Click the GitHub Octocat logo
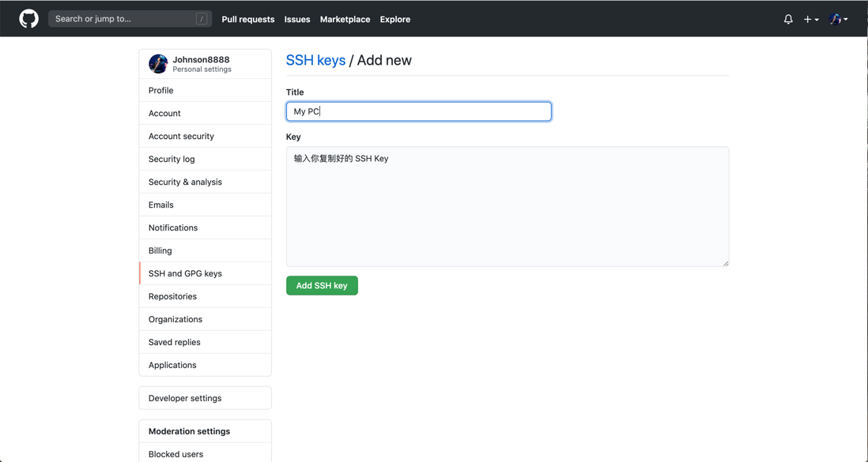Image resolution: width=868 pixels, height=462 pixels. (29, 19)
